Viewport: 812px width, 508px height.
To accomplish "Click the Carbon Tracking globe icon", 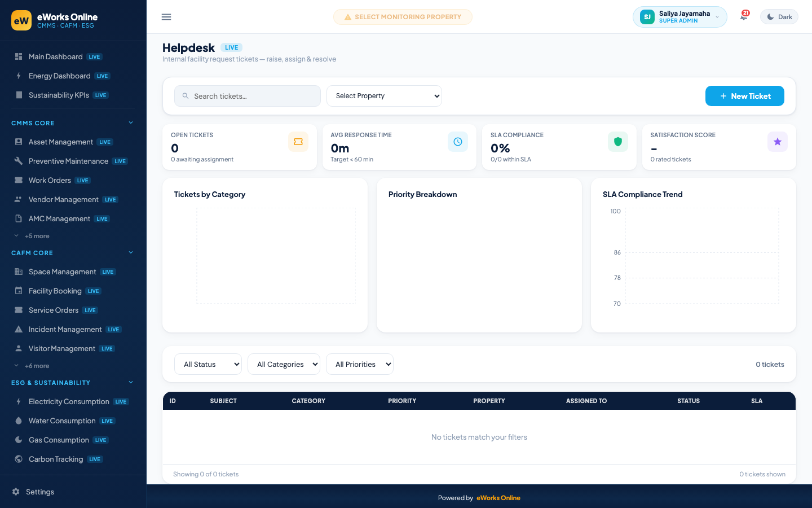I will coord(19,459).
